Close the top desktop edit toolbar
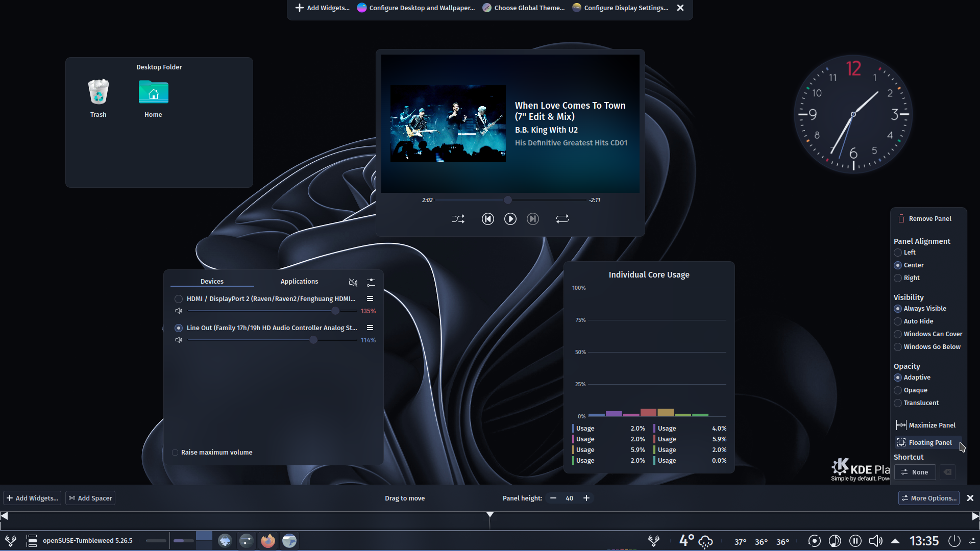Screen dimensions: 980x551 click(680, 8)
